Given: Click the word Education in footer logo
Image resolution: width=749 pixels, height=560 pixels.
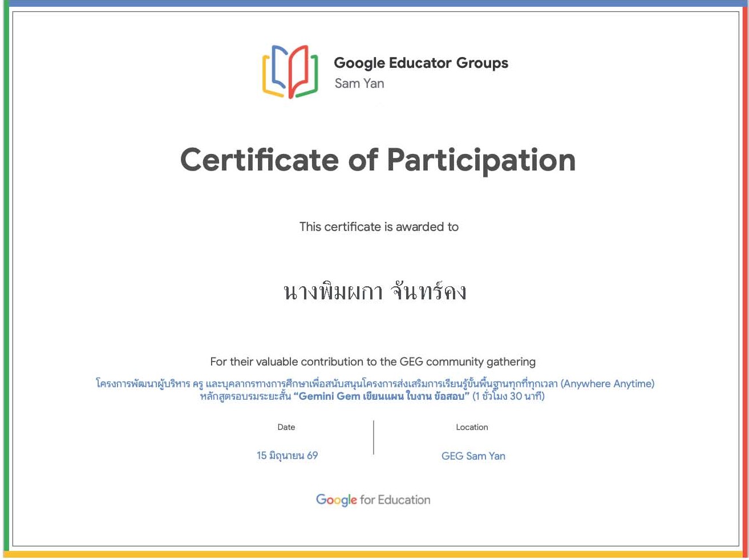Looking at the screenshot, I should pos(404,500).
